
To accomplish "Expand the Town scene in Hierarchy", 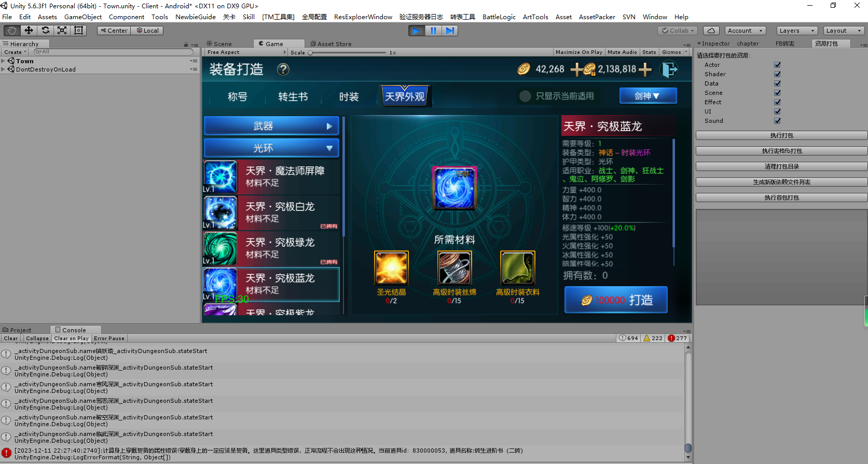I will pos(3,61).
